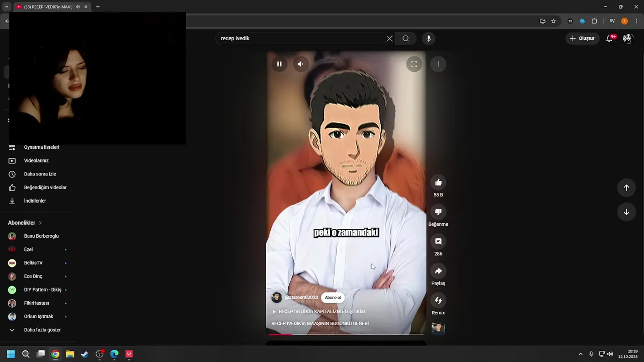Open Windows taskbar search

click(x=26, y=354)
